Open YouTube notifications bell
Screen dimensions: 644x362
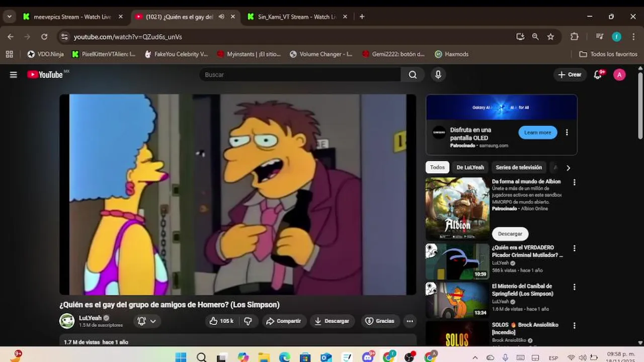(x=598, y=75)
